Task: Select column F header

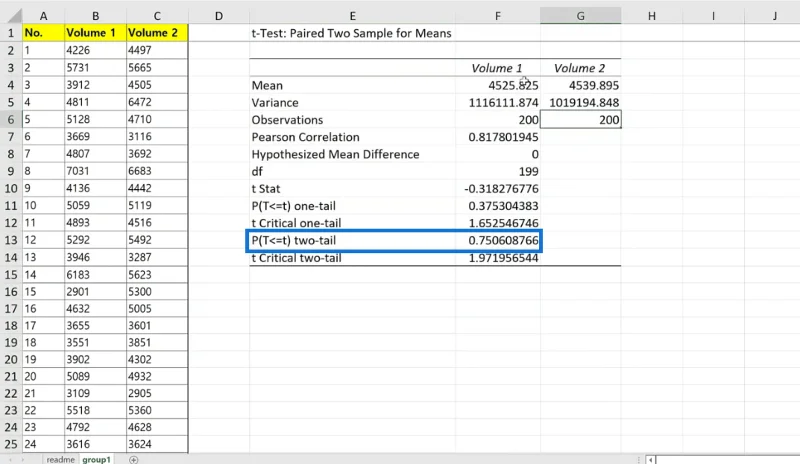Action: click(x=498, y=16)
